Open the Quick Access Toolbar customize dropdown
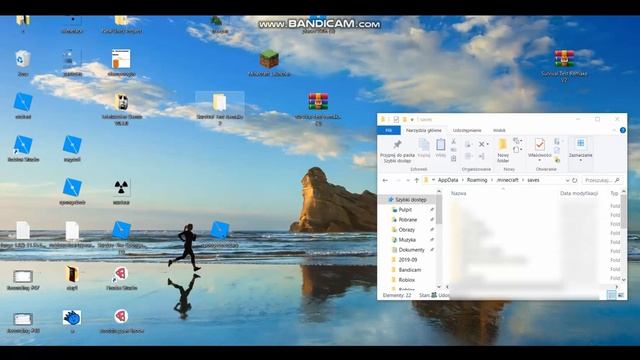The width and height of the screenshot is (640, 360). [x=412, y=120]
